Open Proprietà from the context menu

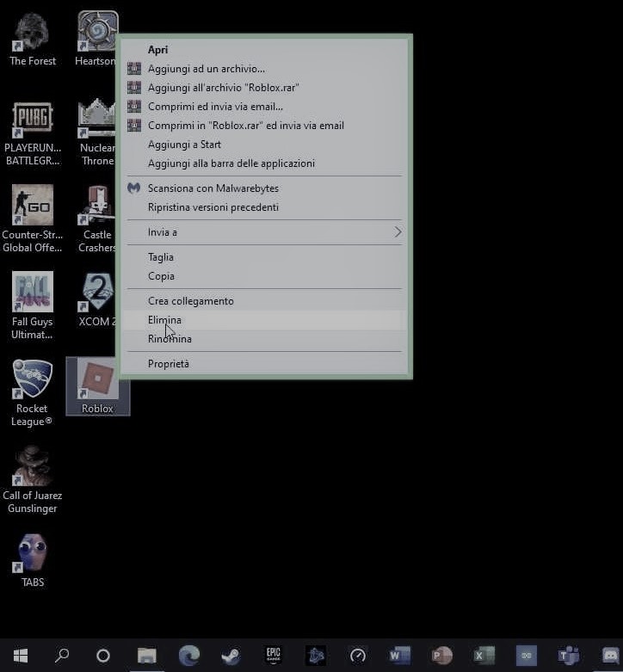(x=264, y=364)
